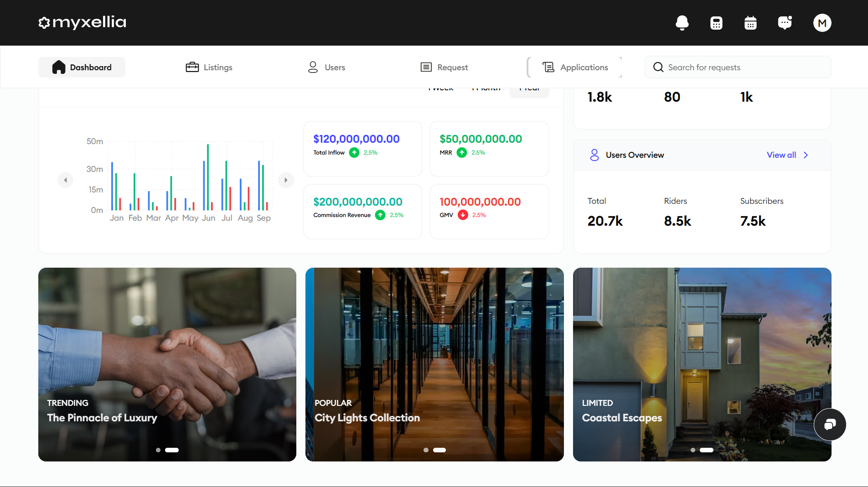Click Subscribers value 7.5k
Screen dimensions: 868x487
point(753,221)
